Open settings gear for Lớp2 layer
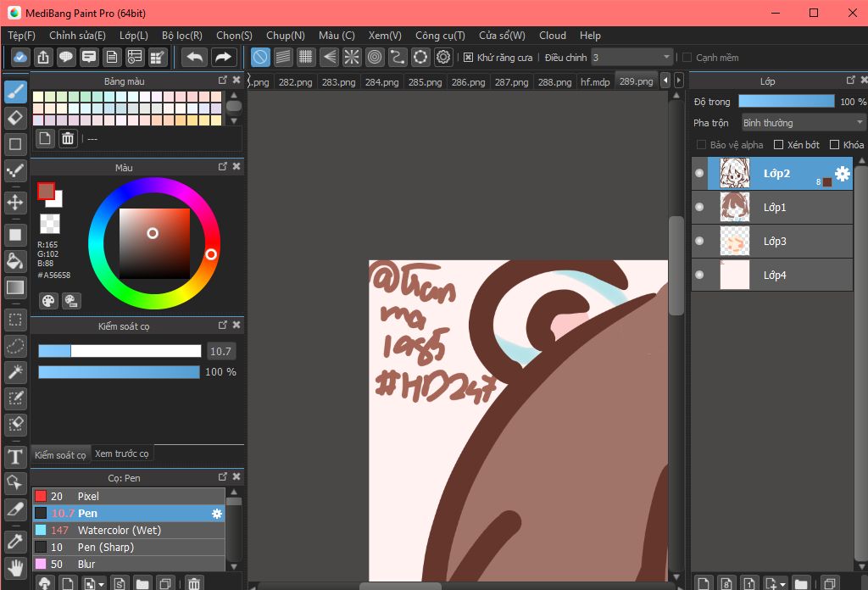The width and height of the screenshot is (868, 590). (842, 174)
